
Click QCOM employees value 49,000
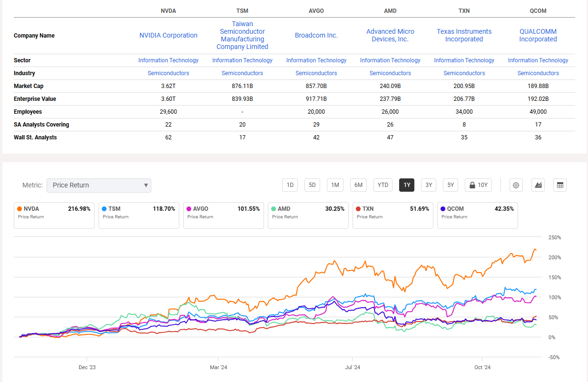[538, 112]
